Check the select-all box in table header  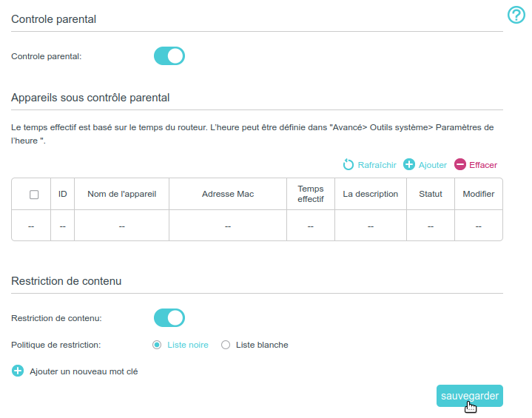point(34,195)
